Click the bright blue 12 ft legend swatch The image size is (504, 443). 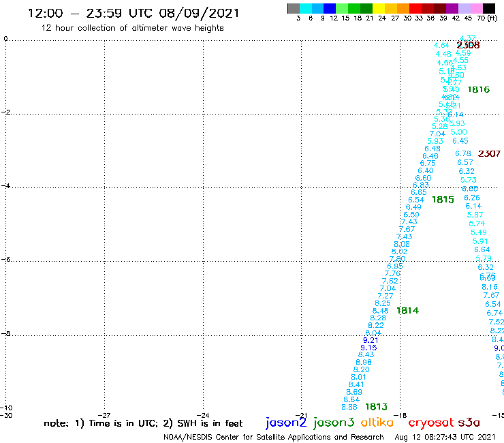pos(330,8)
